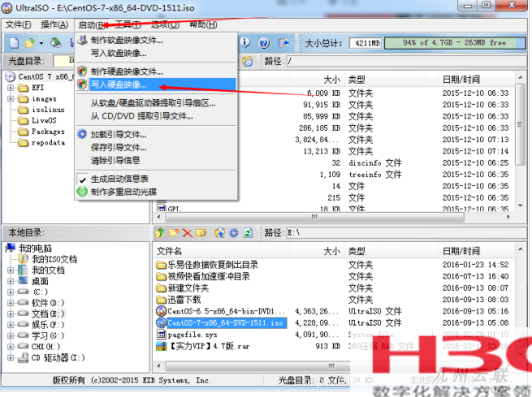The height and width of the screenshot is (397, 532).
Task: Click the 94% of 4.7GB capacity bar
Action: (454, 43)
